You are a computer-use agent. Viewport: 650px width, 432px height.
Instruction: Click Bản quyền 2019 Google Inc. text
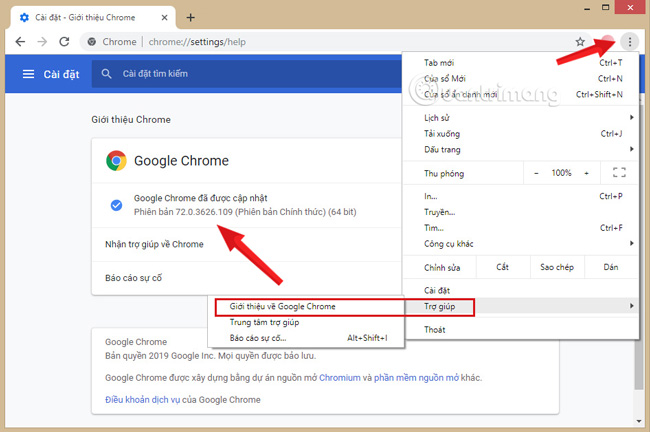(x=210, y=356)
